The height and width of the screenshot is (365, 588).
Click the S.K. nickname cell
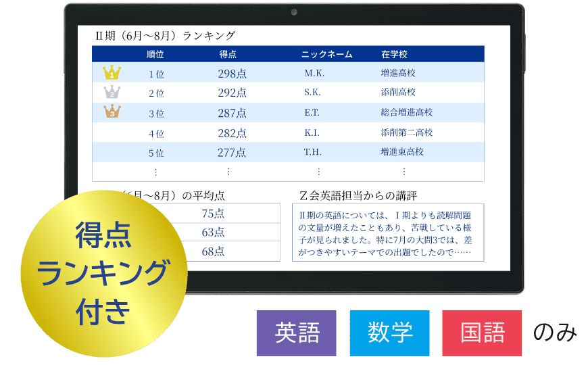(312, 93)
